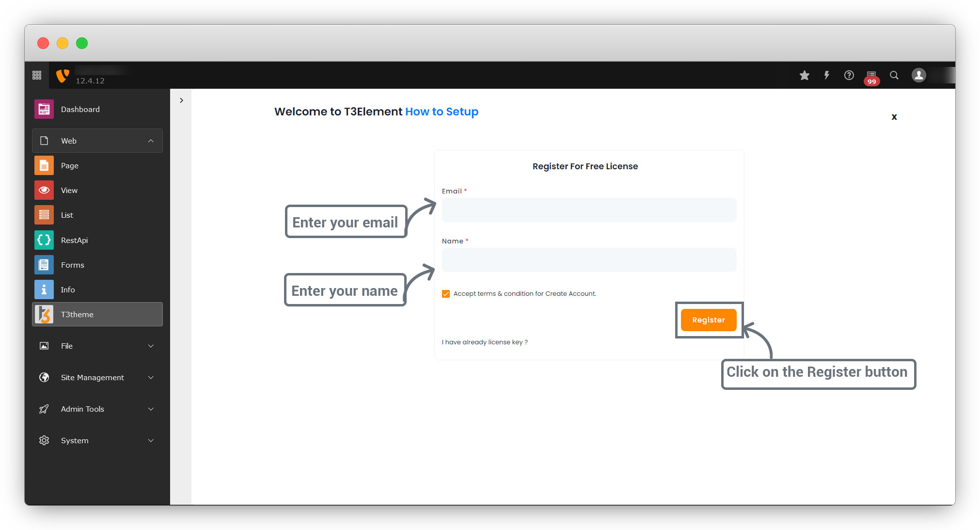Click the Info module icon

(44, 289)
